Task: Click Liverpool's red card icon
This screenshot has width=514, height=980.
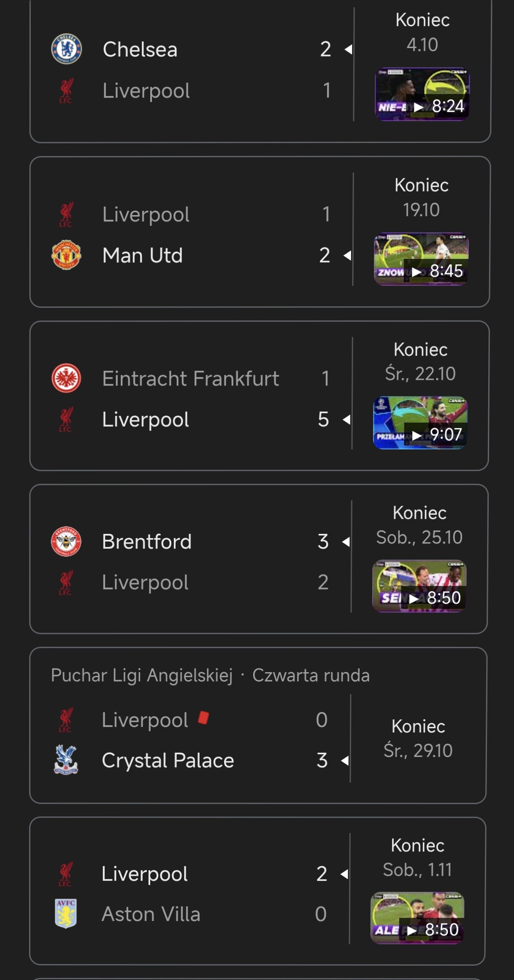Action: (x=203, y=718)
